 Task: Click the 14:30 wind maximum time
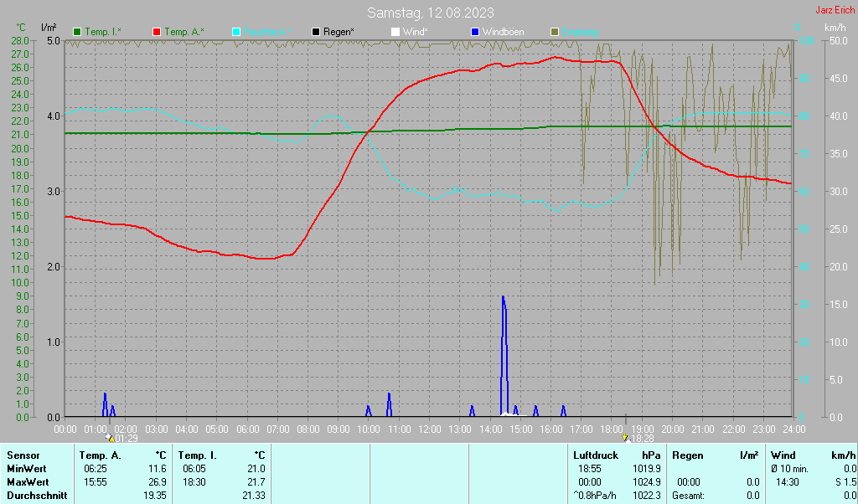click(x=788, y=483)
